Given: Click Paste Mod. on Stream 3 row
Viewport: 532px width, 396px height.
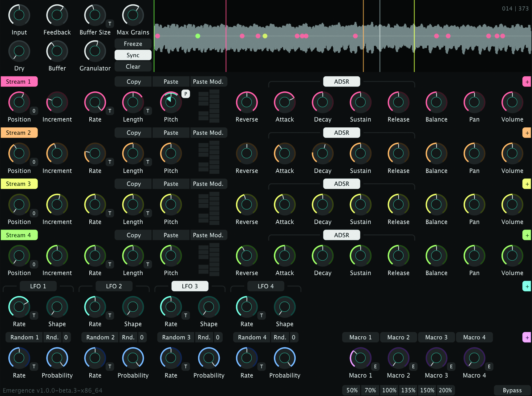Looking at the screenshot, I should (208, 184).
